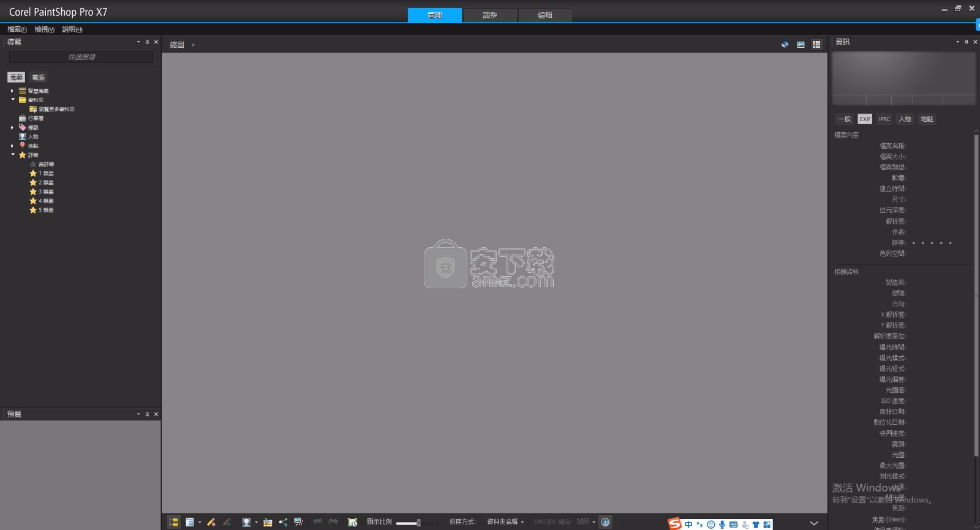The image size is (980, 530).
Task: Open the 人物 info tab
Action: click(905, 119)
